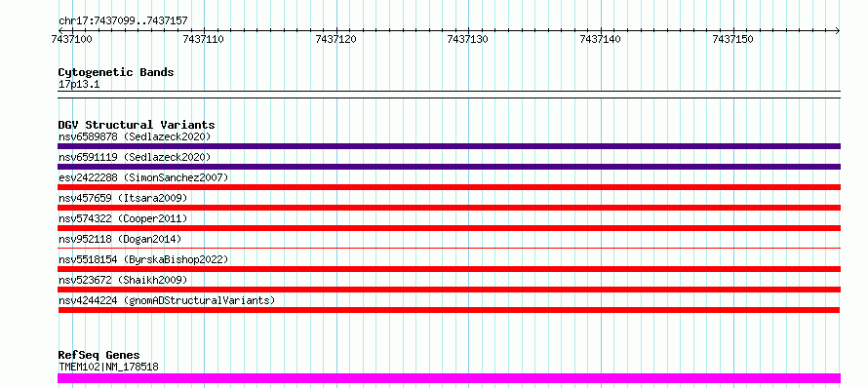Click the 17p13.1 cytogenetic band bar
This screenshot has height=388, width=868.
449,95
